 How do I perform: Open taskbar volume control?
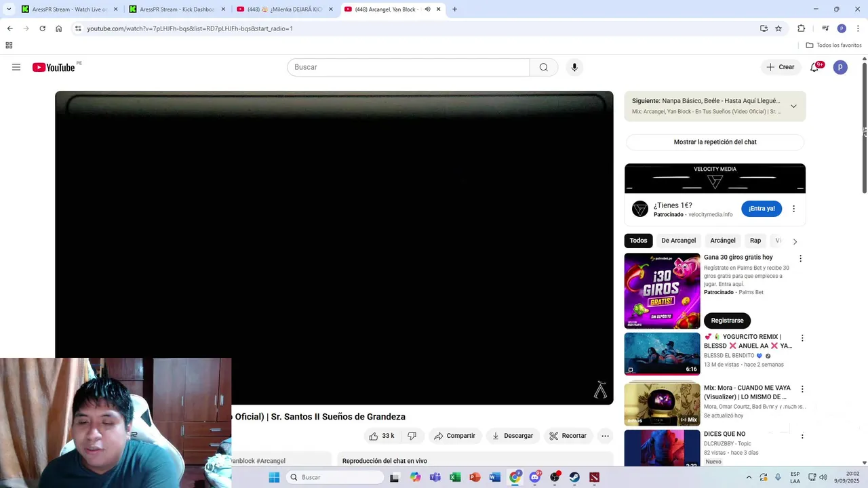pos(823,477)
